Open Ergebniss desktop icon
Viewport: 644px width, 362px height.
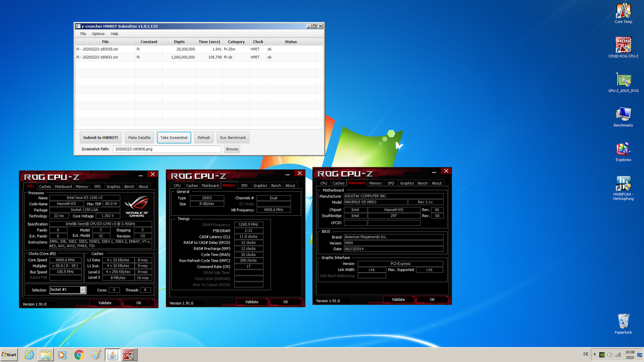[623, 152]
